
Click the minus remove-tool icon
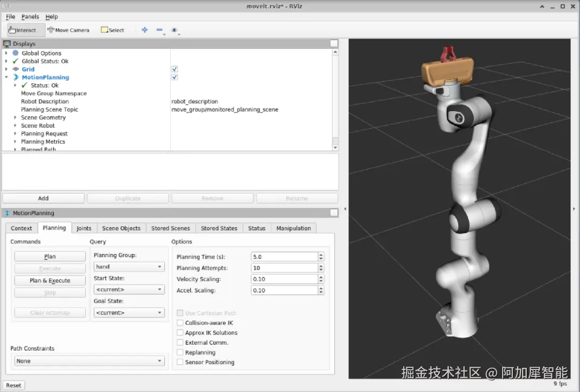pos(160,30)
